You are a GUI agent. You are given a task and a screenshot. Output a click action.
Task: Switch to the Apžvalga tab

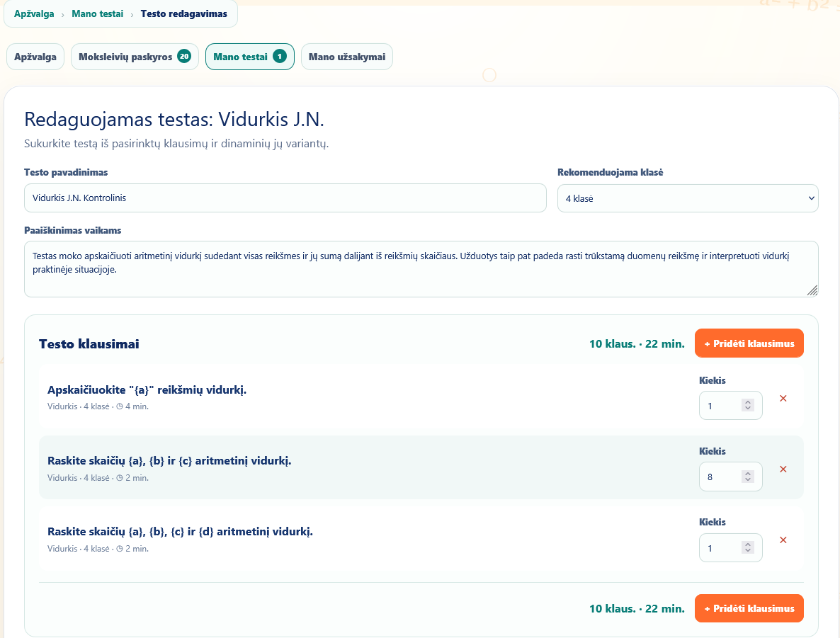pyautogui.click(x=35, y=57)
